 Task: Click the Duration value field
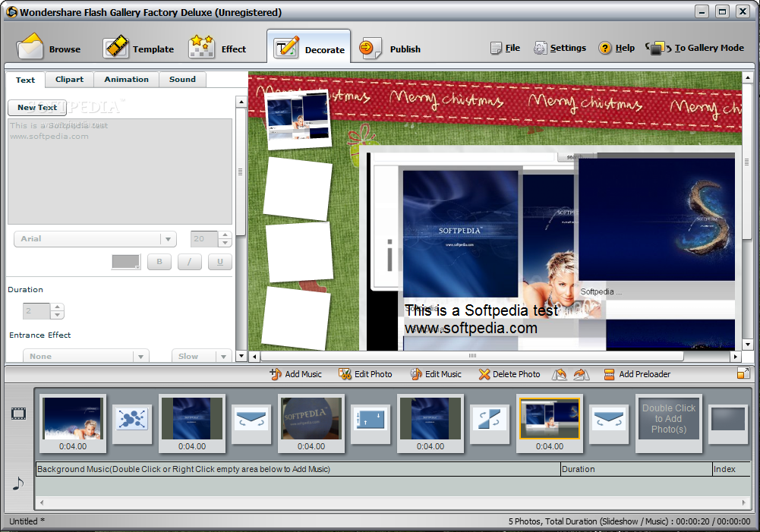(36, 311)
